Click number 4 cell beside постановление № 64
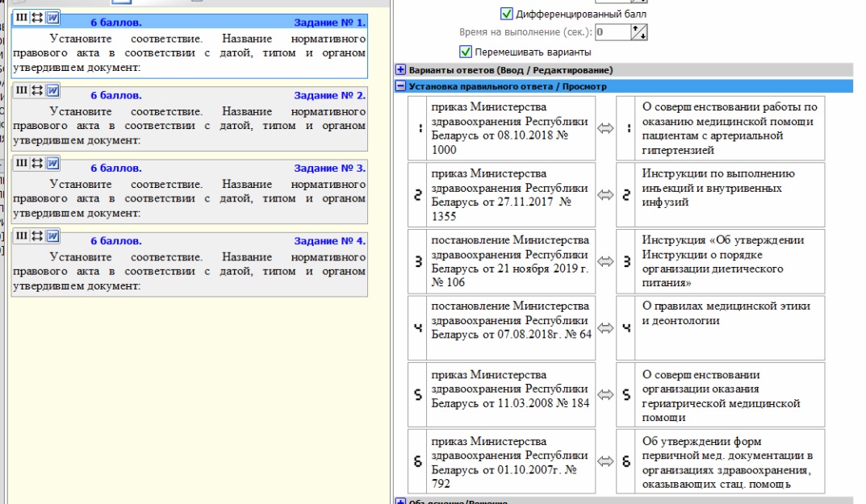Image resolution: width=866 pixels, height=504 pixels. (x=417, y=328)
